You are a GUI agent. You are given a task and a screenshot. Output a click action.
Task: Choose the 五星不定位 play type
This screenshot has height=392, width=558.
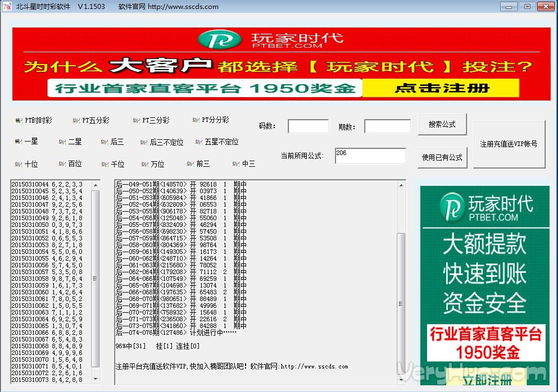point(217,142)
